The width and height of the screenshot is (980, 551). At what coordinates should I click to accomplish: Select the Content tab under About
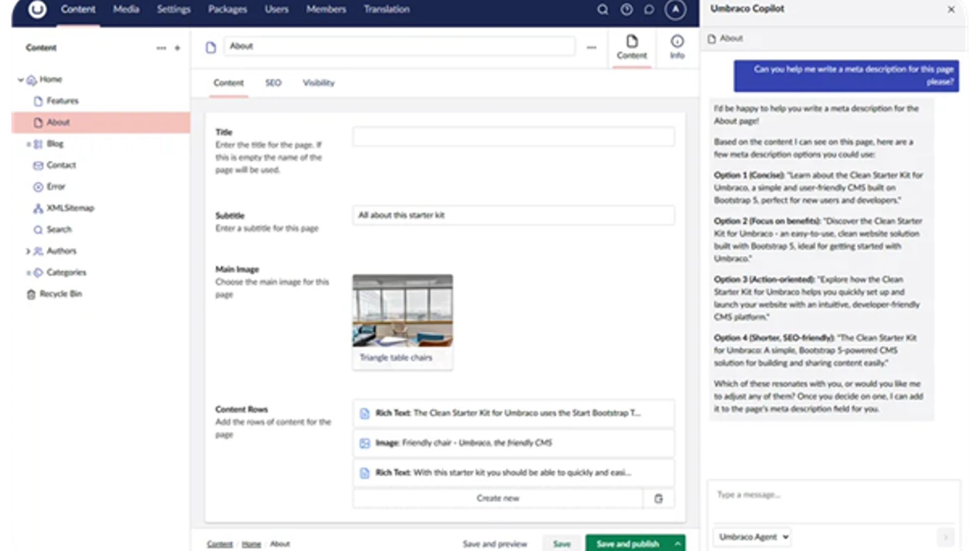coord(228,83)
